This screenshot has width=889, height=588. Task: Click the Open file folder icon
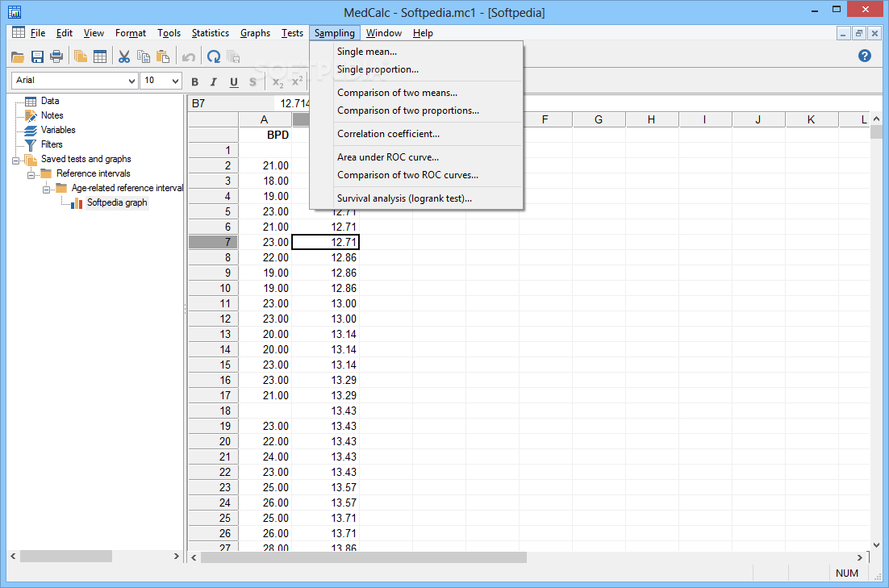(x=18, y=56)
